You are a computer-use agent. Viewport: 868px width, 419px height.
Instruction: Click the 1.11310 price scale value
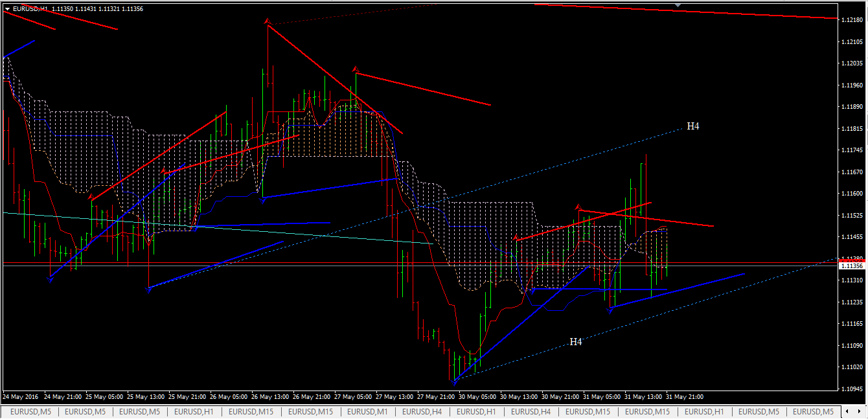851,280
